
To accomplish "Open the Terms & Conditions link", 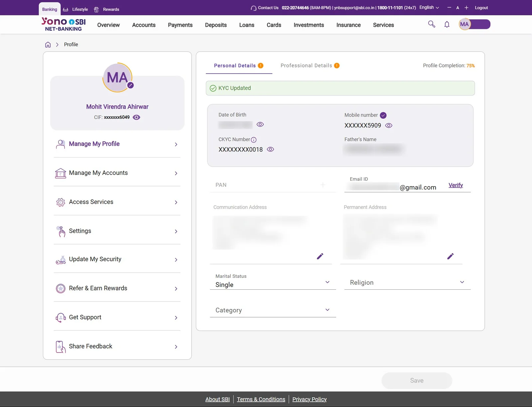I will (x=261, y=399).
